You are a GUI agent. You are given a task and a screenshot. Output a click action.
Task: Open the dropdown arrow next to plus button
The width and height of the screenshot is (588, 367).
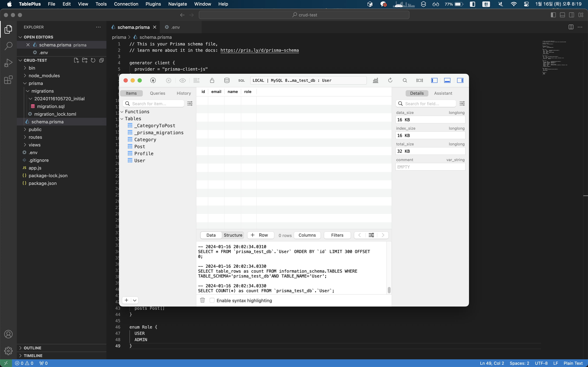pyautogui.click(x=135, y=300)
